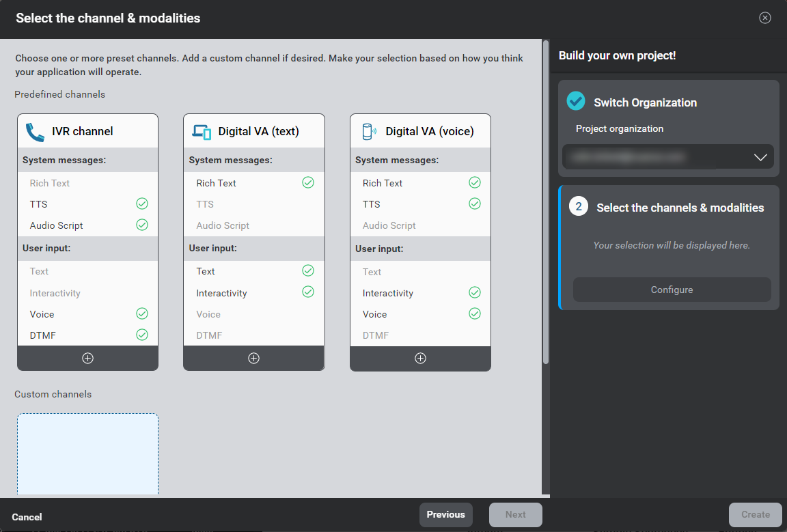787x532 pixels.
Task: Toggle Voice checkmark in Digital VA (voice)
Action: [x=475, y=314]
